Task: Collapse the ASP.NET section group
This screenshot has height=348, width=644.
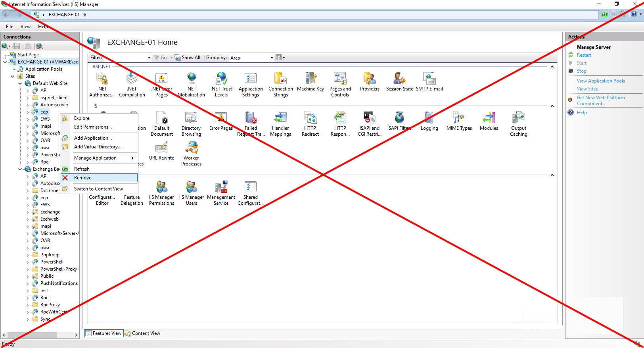Action: [x=552, y=67]
